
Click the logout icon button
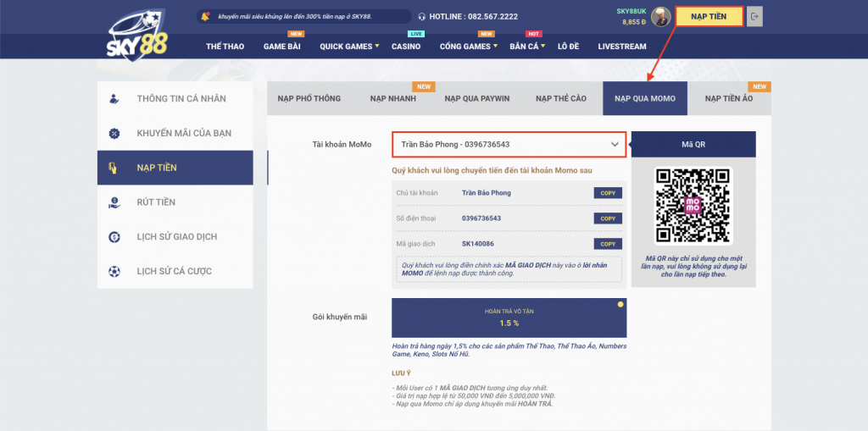(754, 17)
